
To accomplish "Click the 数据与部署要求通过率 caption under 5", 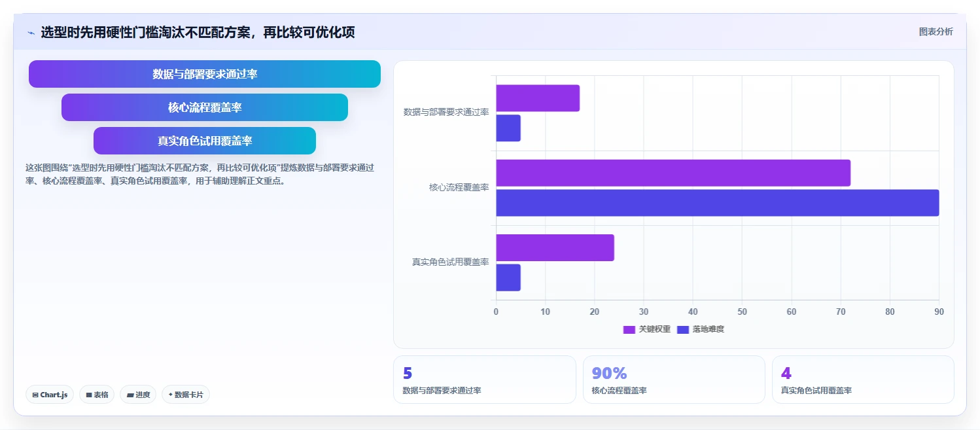I will tap(442, 391).
